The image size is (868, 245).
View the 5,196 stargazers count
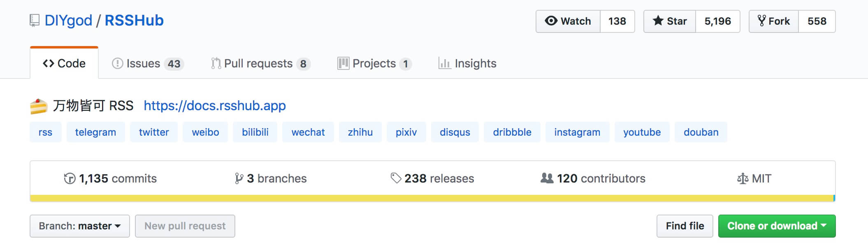[x=717, y=21]
